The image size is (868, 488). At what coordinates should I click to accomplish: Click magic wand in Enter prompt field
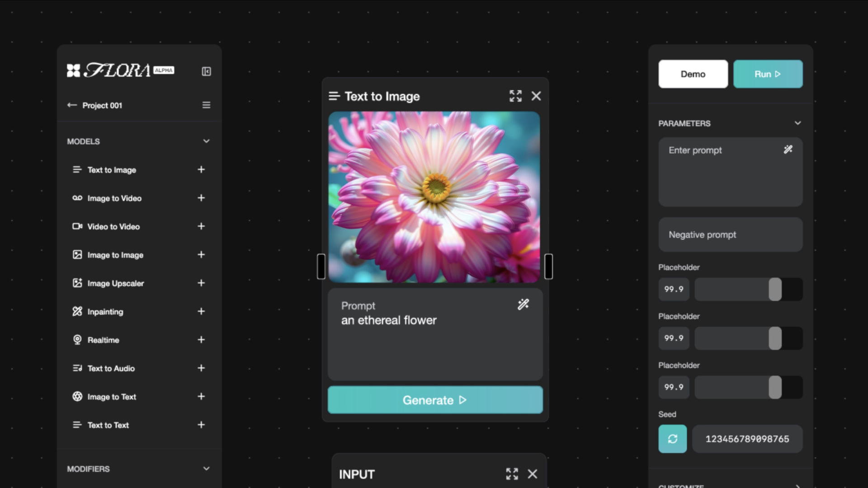(788, 150)
